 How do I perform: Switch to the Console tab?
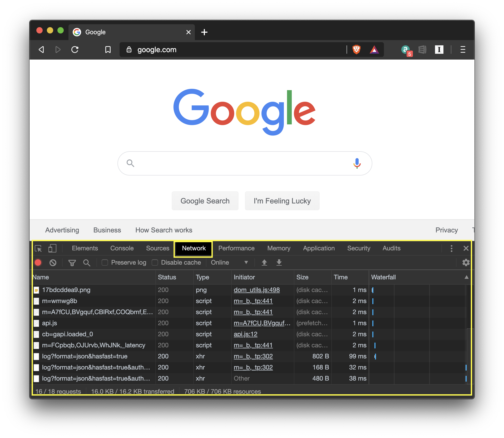click(122, 248)
